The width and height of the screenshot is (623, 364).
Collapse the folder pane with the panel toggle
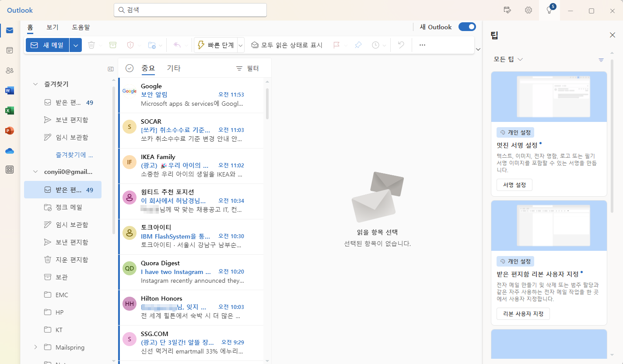110,68
